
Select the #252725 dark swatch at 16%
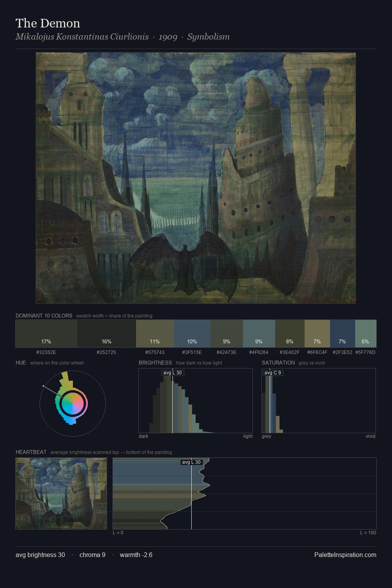107,334
